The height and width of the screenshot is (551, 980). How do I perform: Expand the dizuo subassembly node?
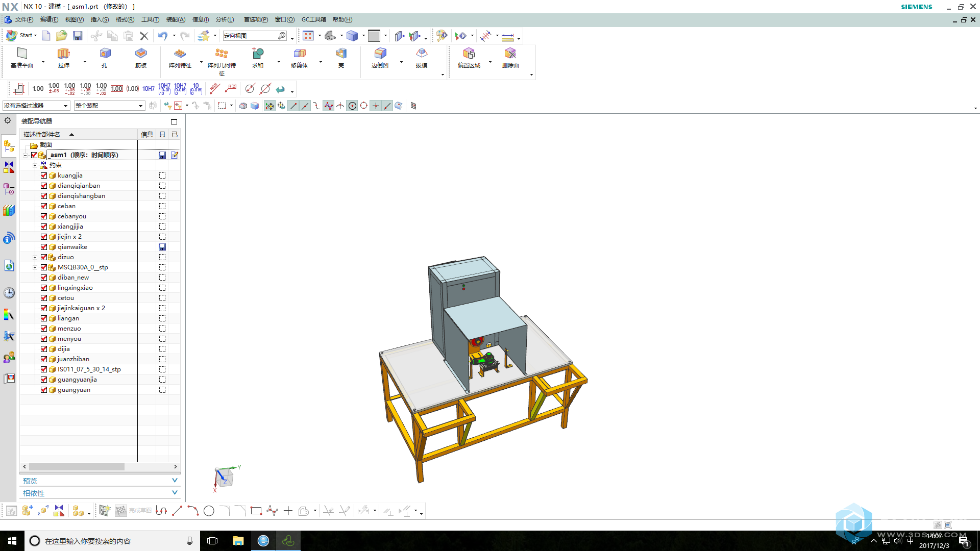click(x=35, y=257)
